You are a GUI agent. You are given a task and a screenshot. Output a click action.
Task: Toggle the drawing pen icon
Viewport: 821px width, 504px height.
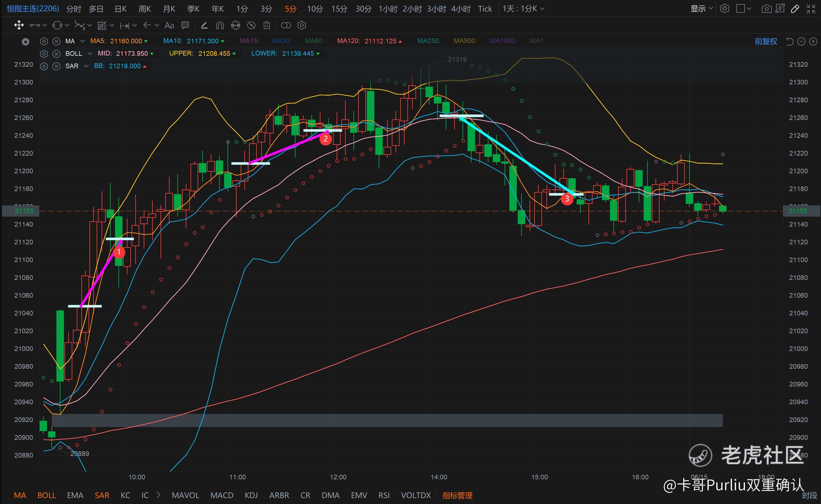coord(795,9)
